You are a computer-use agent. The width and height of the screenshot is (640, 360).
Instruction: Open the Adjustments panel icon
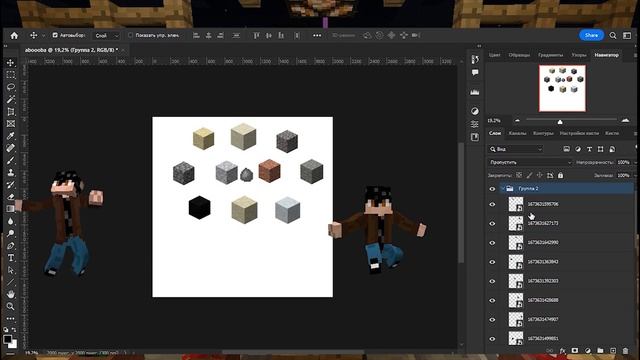coord(475,111)
